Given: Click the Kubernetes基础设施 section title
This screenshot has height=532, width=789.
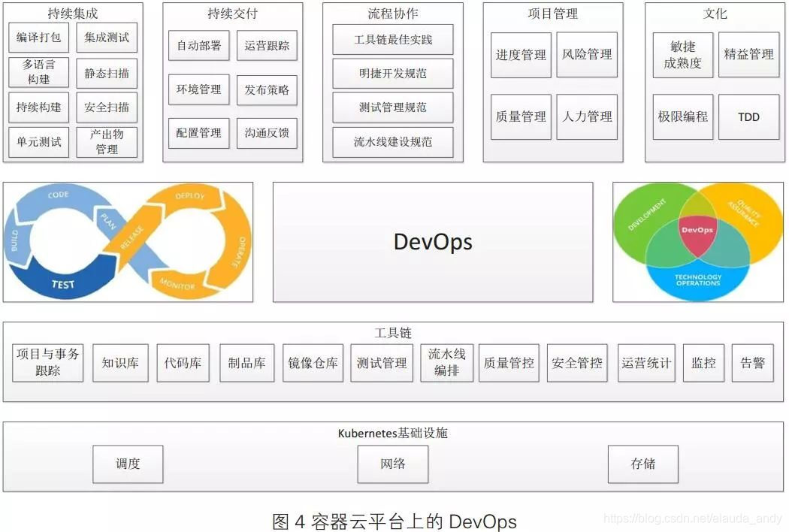Looking at the screenshot, I should coord(393,433).
